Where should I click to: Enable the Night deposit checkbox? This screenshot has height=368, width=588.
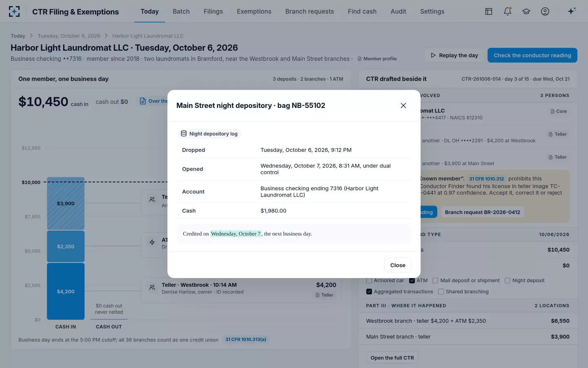tap(508, 280)
